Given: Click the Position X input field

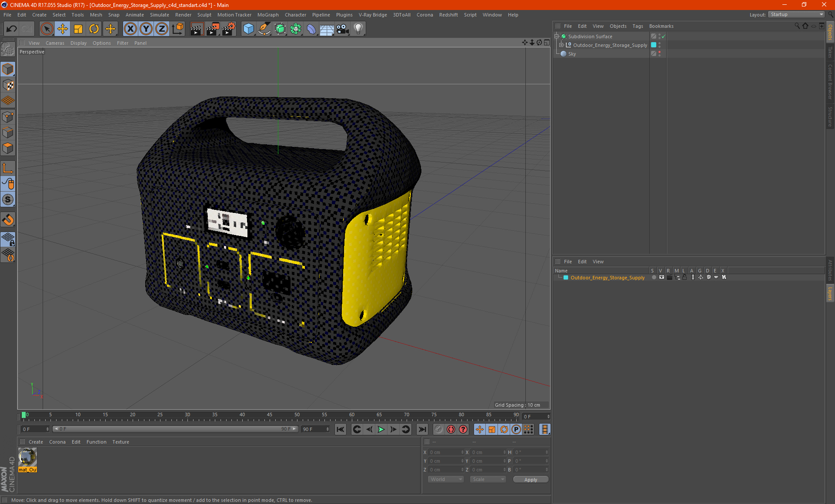Looking at the screenshot, I should pos(446,452).
